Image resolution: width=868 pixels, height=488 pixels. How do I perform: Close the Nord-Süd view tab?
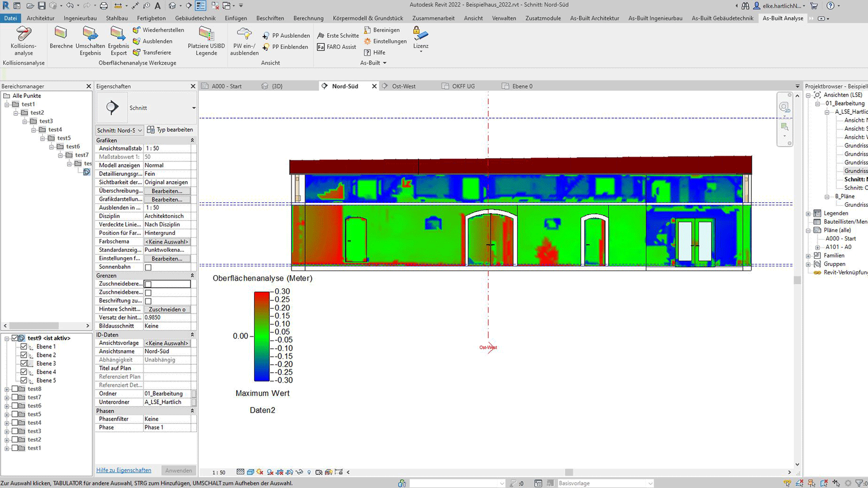click(x=374, y=86)
